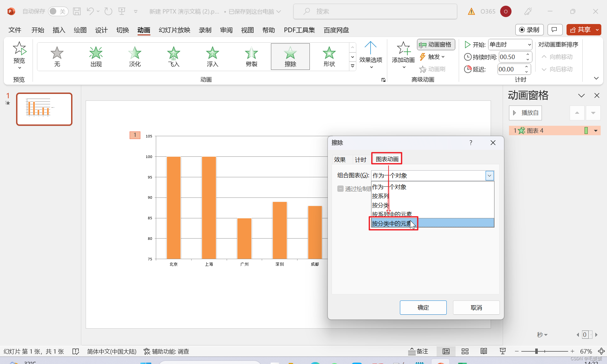
Task: Adjust 持续时间 duration stepper to change value
Action: [527, 54]
